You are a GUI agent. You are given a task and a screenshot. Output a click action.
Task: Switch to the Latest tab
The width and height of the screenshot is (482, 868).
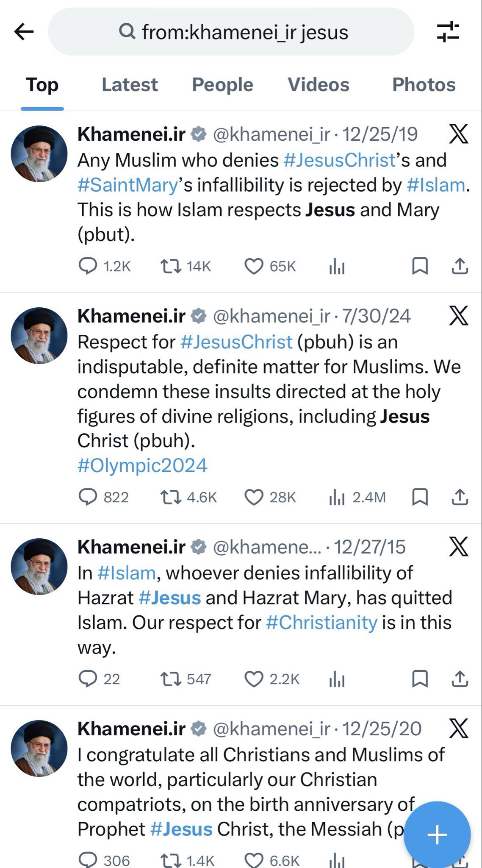pos(130,85)
